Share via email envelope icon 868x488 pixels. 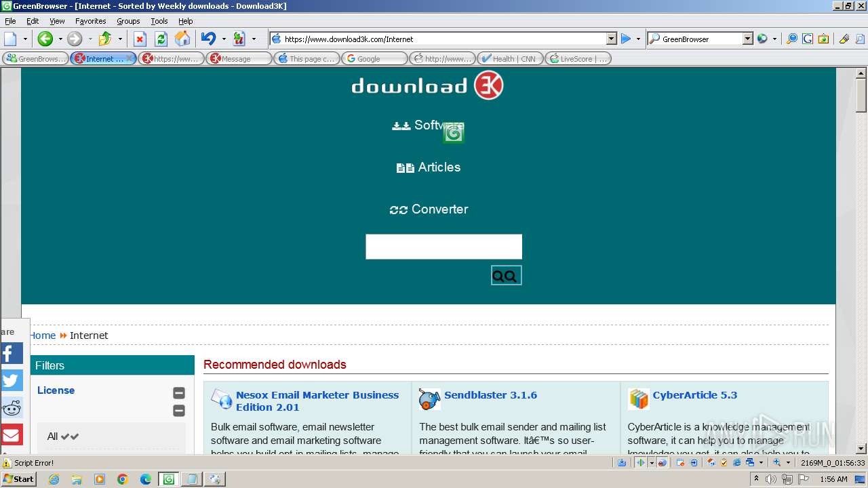(12, 434)
